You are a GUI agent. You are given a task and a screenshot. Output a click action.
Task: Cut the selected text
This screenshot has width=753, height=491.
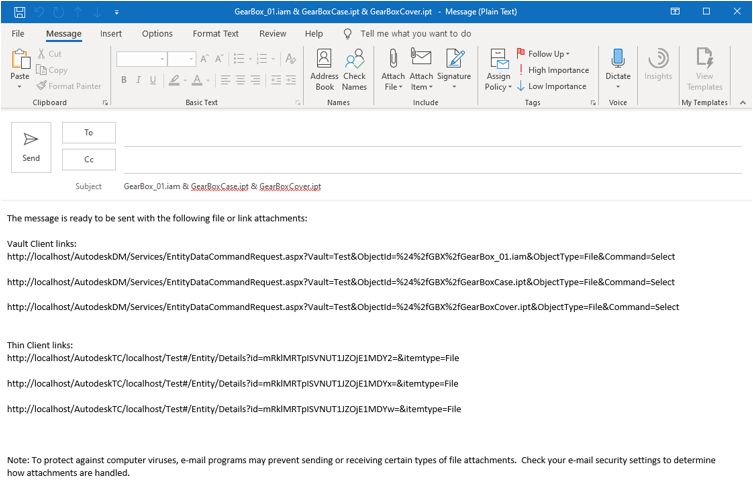tap(49, 54)
